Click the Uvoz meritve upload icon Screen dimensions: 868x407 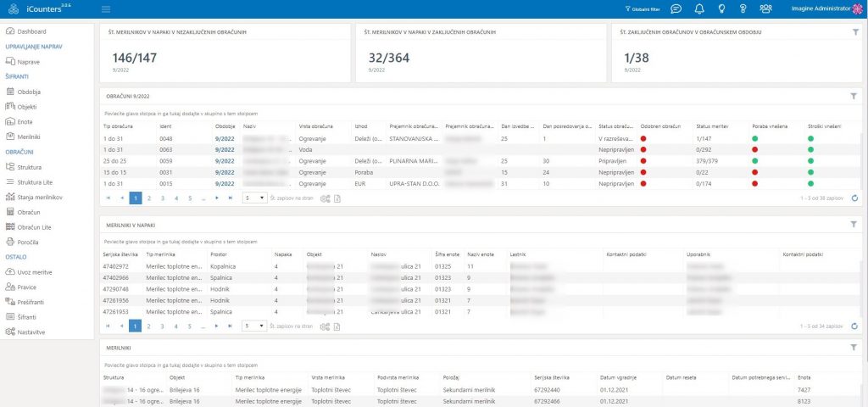(10, 272)
